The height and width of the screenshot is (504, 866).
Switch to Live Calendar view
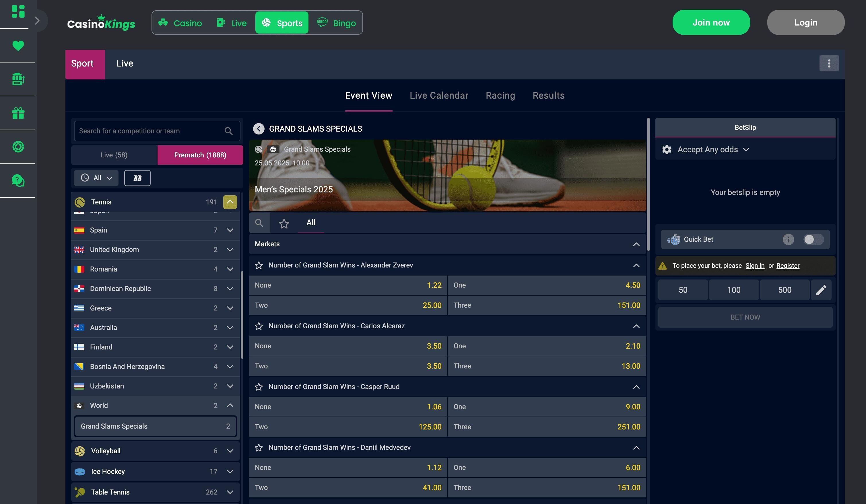pyautogui.click(x=439, y=95)
